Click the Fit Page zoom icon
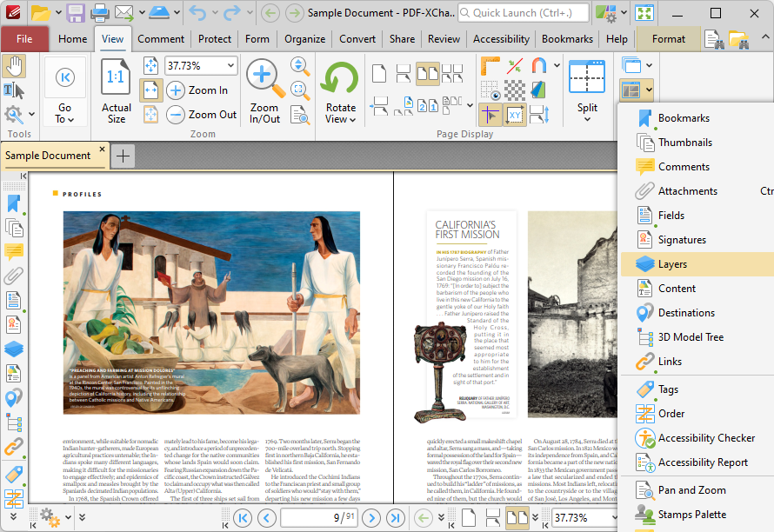This screenshot has width=774, height=532. 150,66
